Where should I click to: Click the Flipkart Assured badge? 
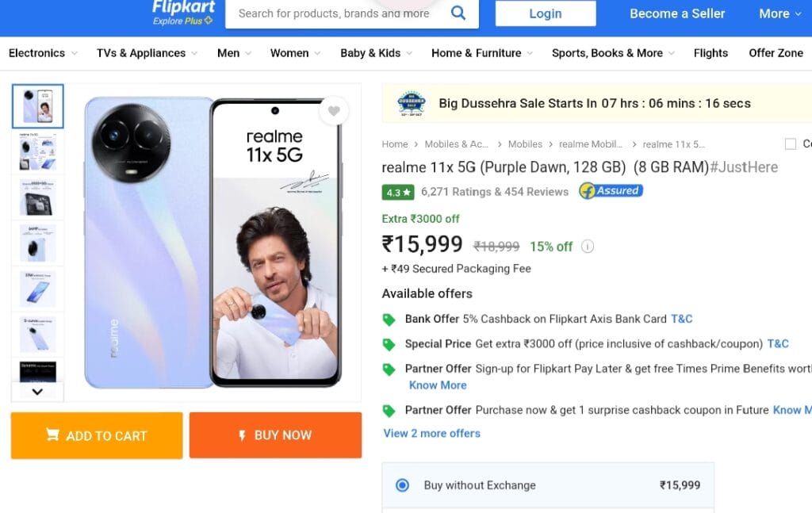pyautogui.click(x=611, y=191)
